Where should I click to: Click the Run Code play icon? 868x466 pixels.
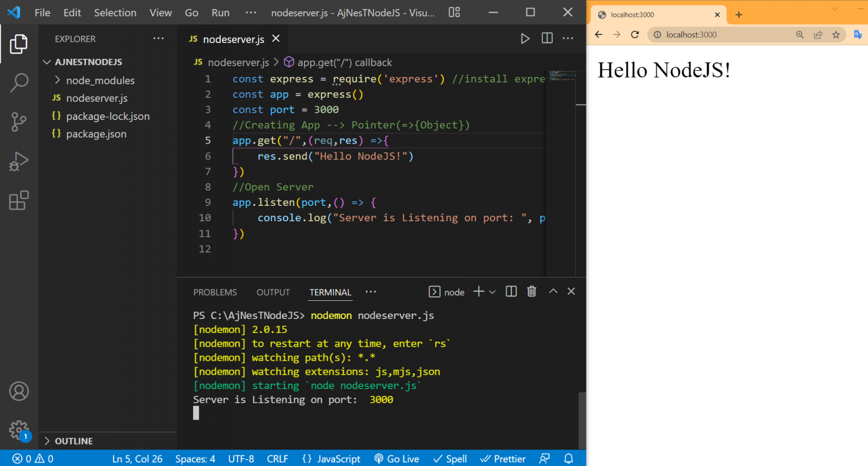525,38
